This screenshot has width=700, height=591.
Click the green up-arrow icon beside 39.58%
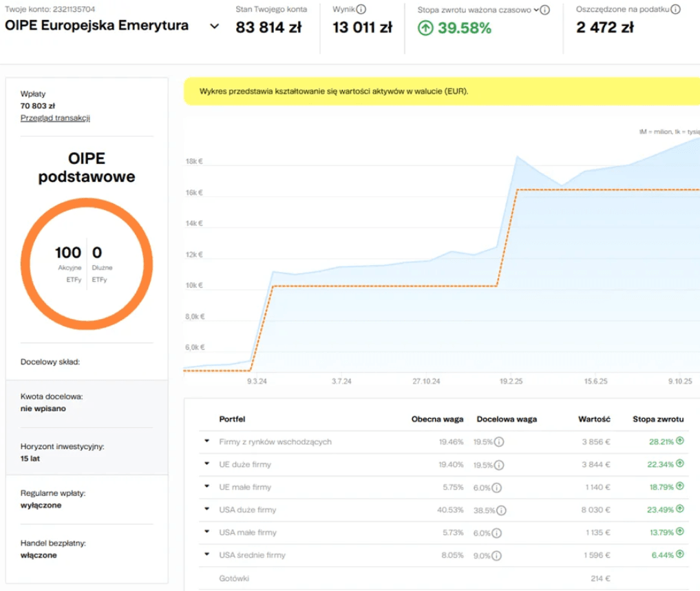[x=425, y=28]
